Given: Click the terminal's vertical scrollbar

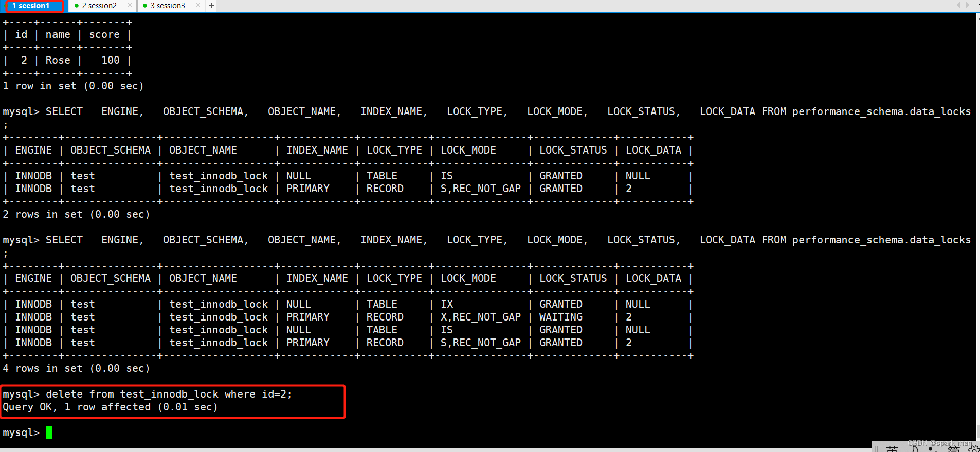Looking at the screenshot, I should click(x=978, y=226).
